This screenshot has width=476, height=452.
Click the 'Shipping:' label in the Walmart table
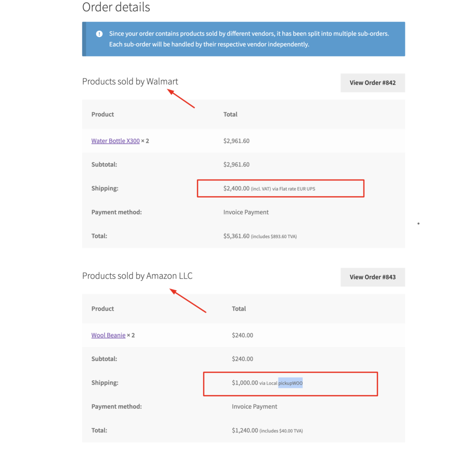[105, 188]
